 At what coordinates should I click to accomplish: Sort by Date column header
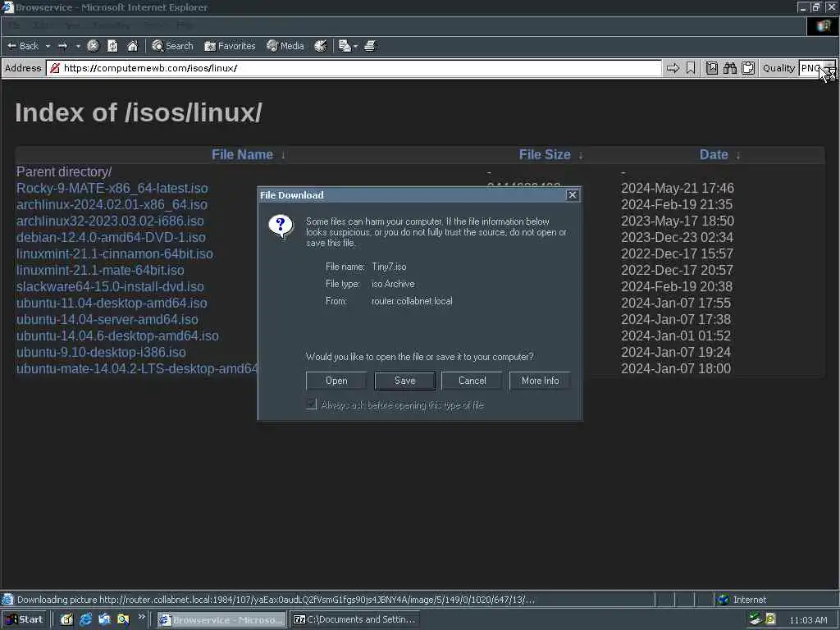tap(714, 155)
